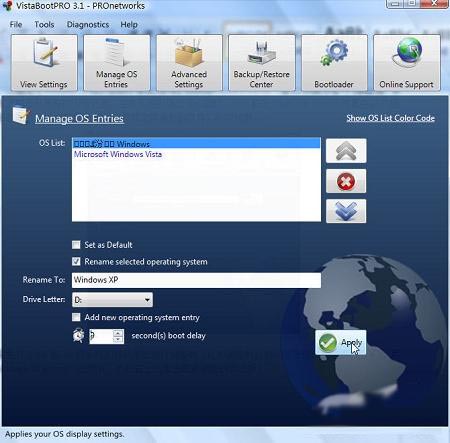Open Show OS List Color Code link
The image size is (450, 443).
(x=390, y=118)
